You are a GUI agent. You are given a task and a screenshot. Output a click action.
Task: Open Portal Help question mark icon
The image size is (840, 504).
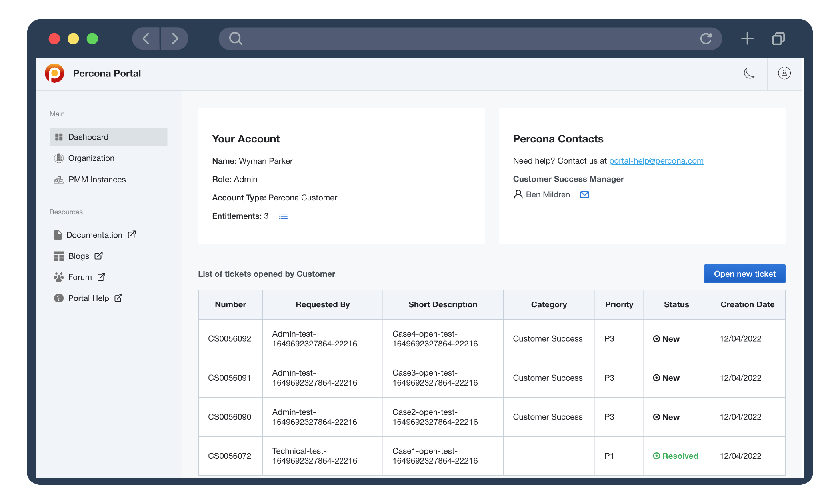click(58, 298)
